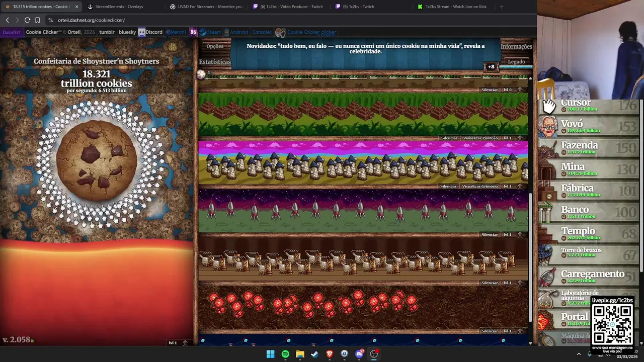Click the scrollbar thumb of the buildings panel

click(x=530, y=257)
